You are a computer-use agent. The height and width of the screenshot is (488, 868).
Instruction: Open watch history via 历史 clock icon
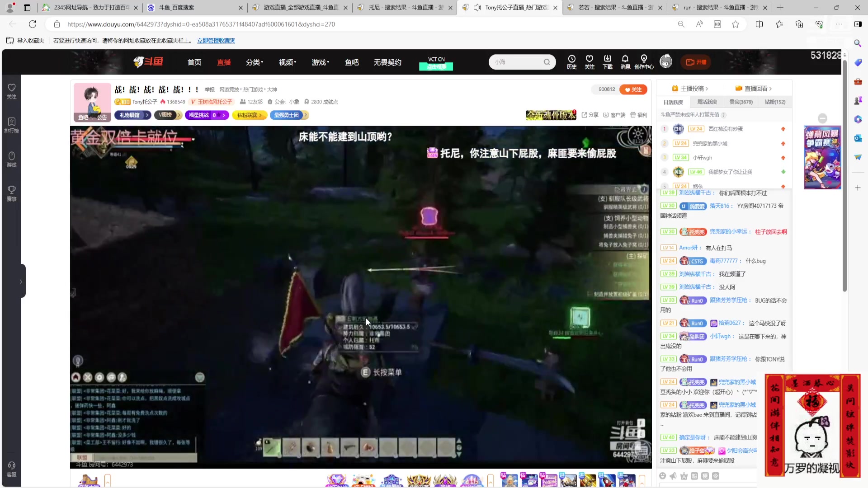(571, 62)
